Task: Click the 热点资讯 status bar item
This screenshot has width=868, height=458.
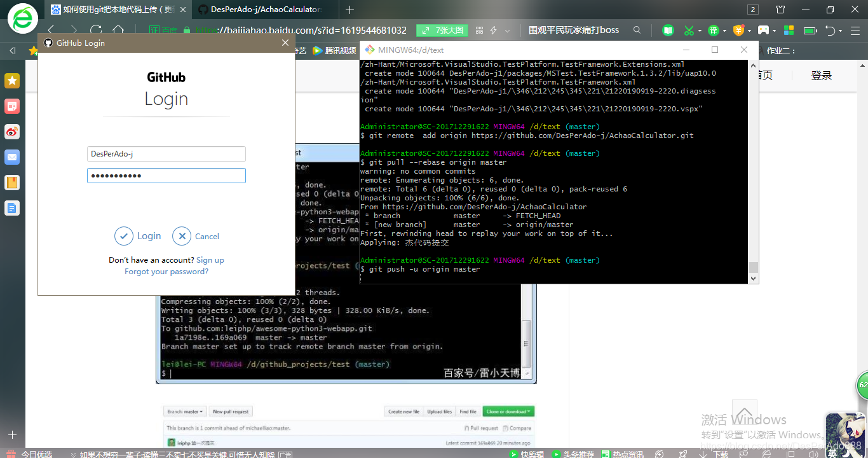Action: 621,454
